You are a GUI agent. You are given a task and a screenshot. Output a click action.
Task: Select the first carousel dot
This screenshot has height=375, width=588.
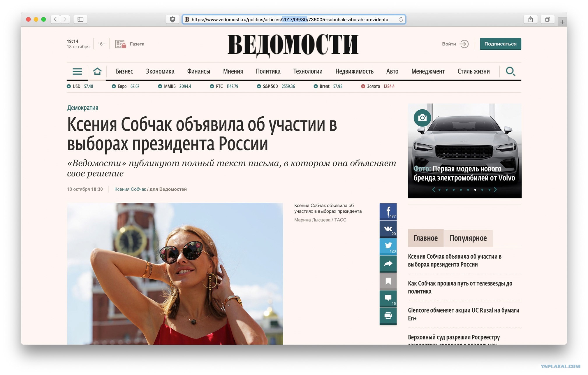point(439,190)
